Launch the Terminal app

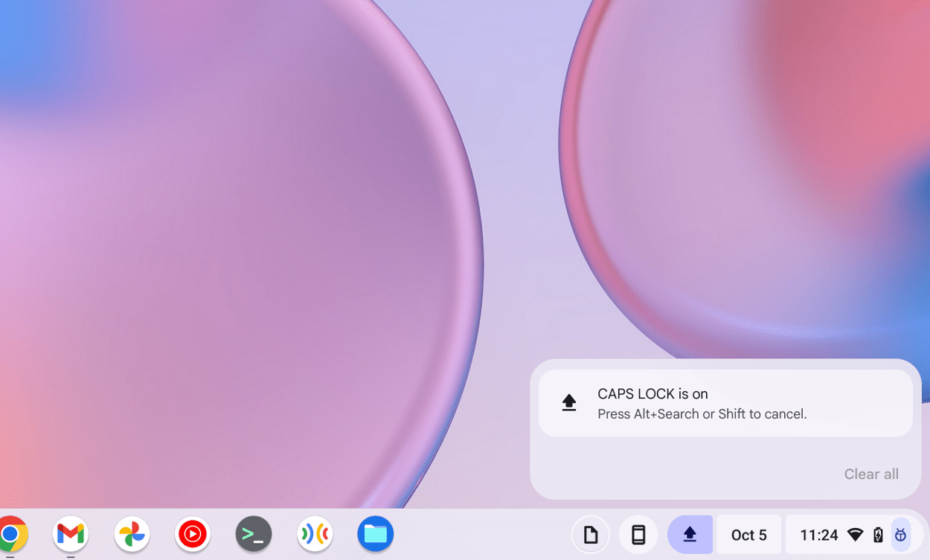point(253,533)
